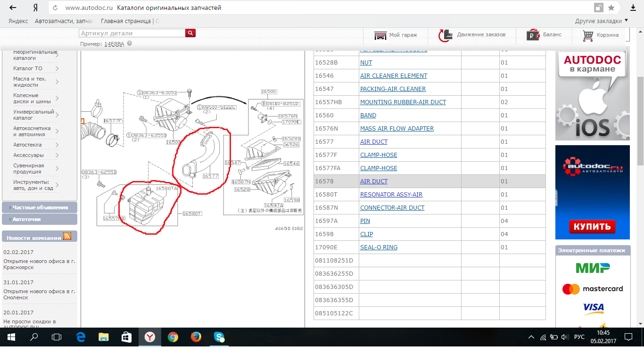Click the Баланс wallet icon
This screenshot has height=362, width=644.
pos(533,35)
